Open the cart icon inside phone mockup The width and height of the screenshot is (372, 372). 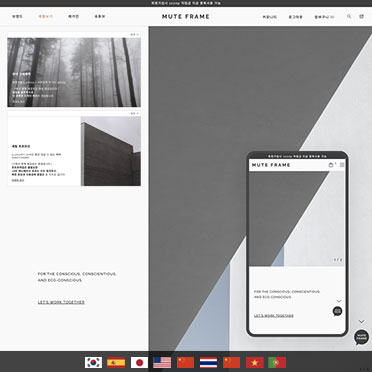(331, 165)
